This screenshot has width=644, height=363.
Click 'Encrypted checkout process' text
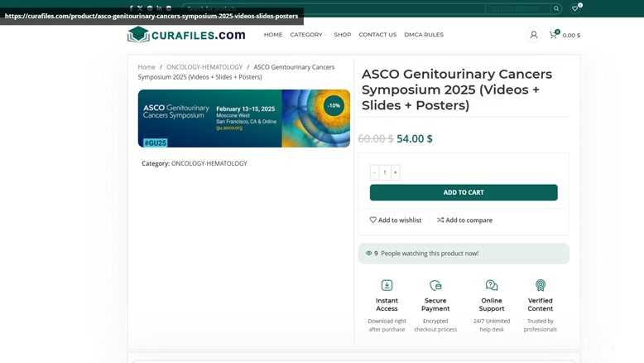435,325
